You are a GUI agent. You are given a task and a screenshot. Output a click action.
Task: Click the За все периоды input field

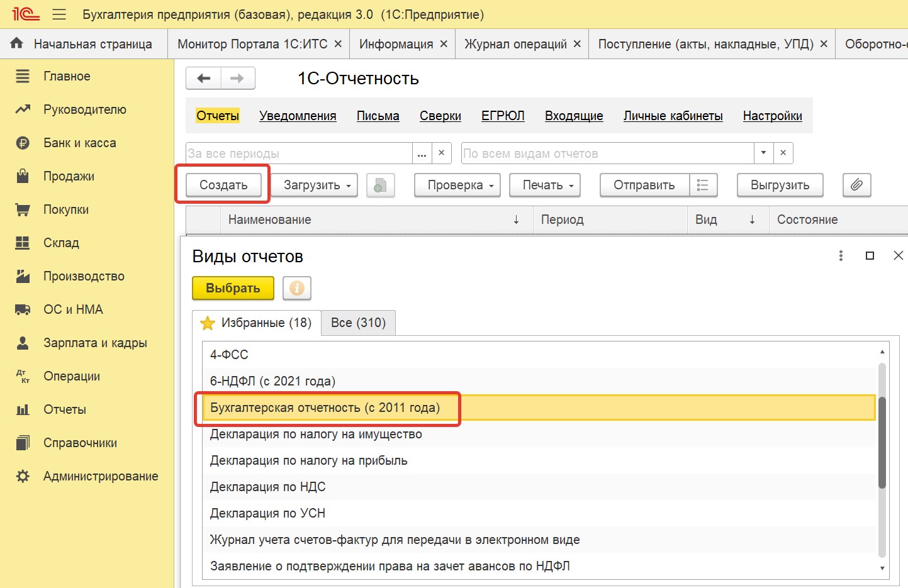299,153
